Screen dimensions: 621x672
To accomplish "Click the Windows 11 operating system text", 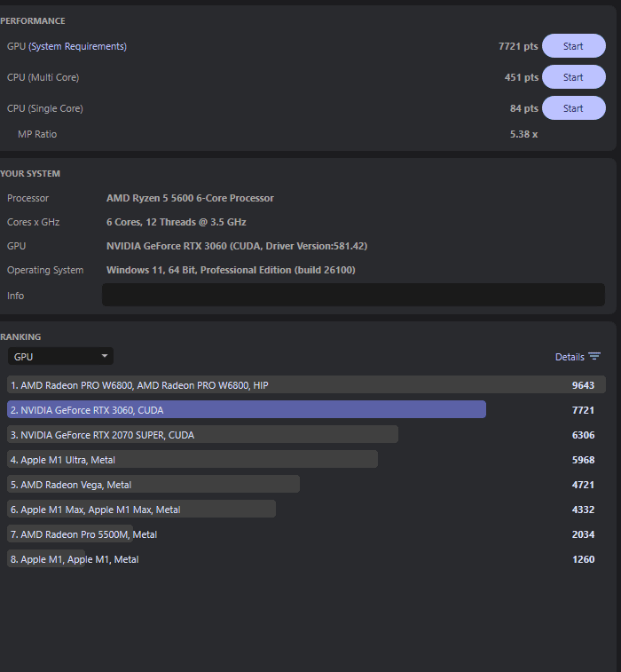I will (x=231, y=270).
